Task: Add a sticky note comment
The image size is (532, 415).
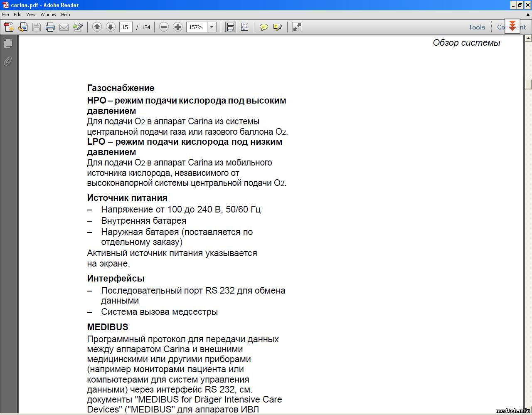Action: [264, 27]
